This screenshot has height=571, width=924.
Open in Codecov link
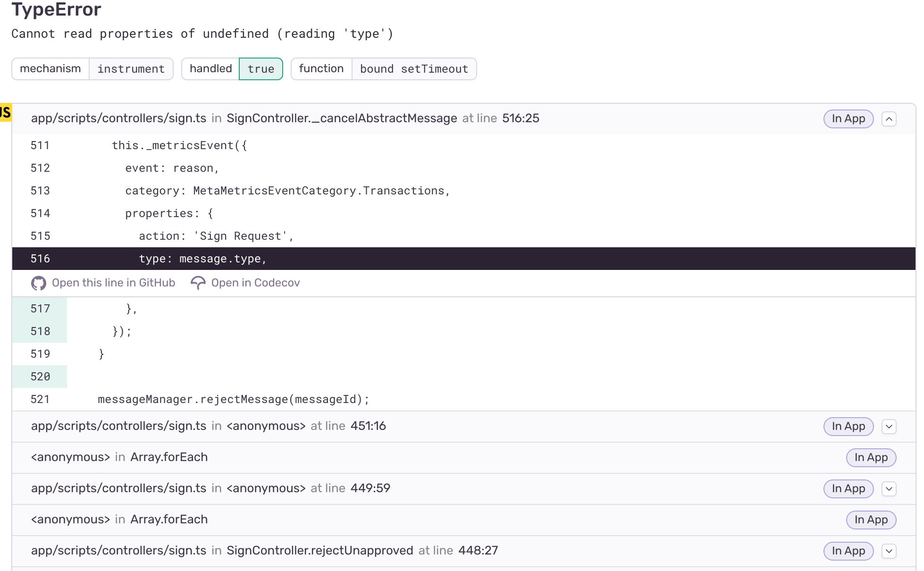click(x=255, y=282)
